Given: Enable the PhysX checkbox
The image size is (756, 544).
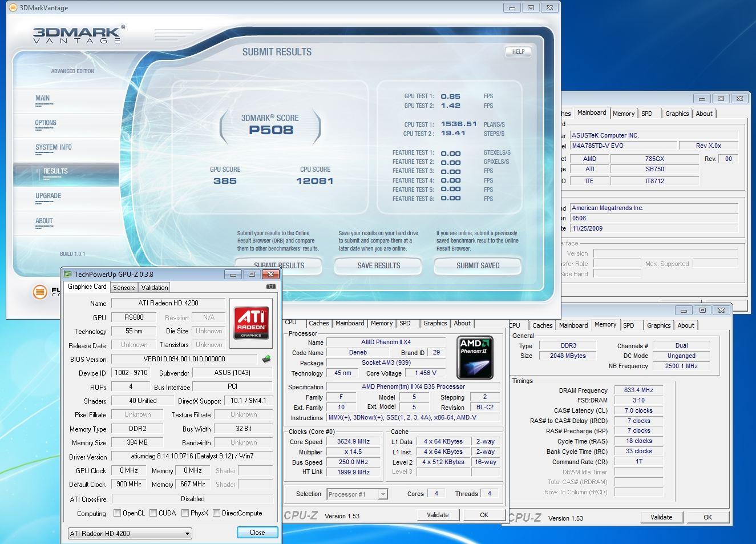Looking at the screenshot, I should point(185,513).
